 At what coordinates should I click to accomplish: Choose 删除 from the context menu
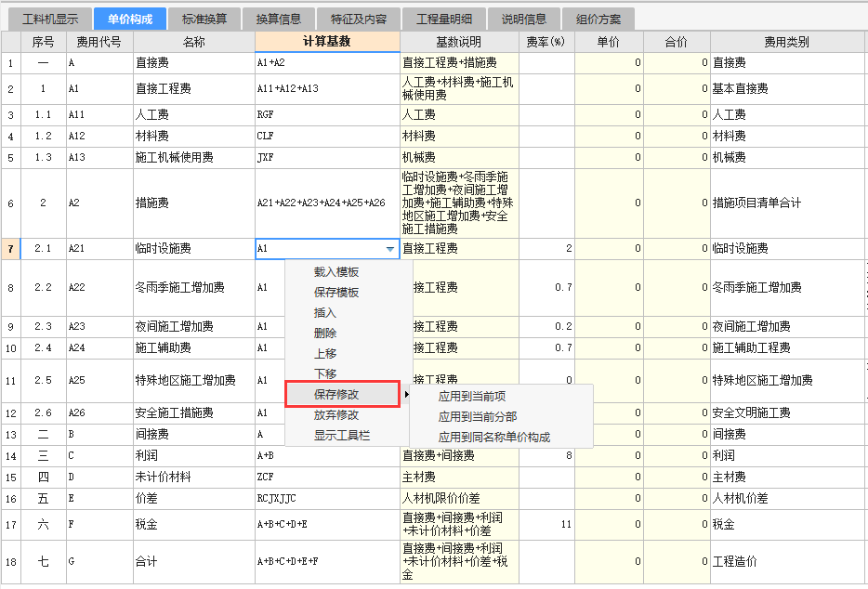coord(325,334)
